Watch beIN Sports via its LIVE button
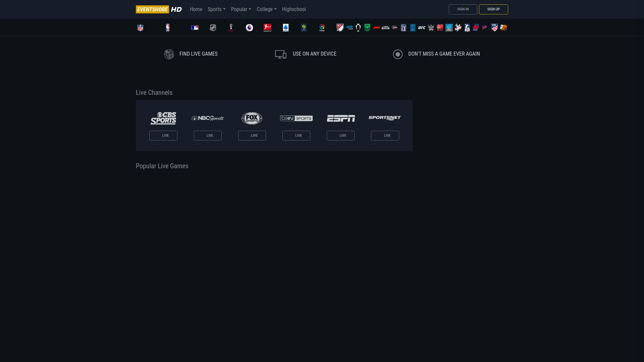Screen dimensions: 644x362 (x=296, y=135)
